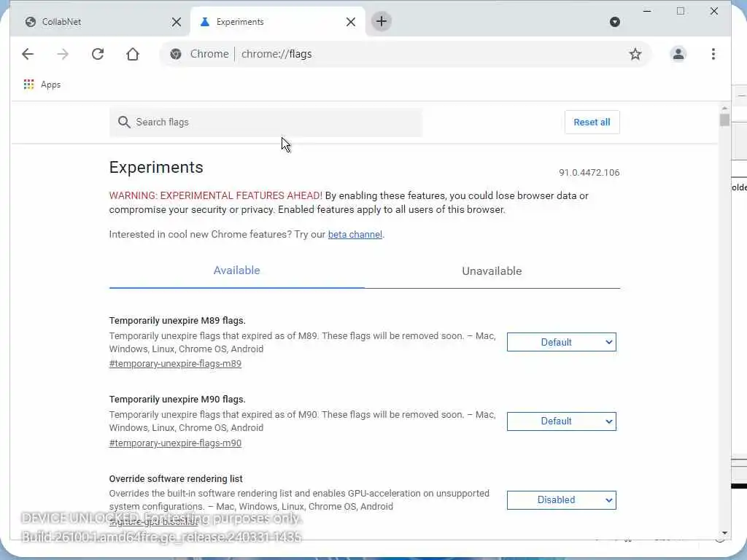Switch to the CollabNet tab
This screenshot has height=560, width=747.
pos(99,22)
